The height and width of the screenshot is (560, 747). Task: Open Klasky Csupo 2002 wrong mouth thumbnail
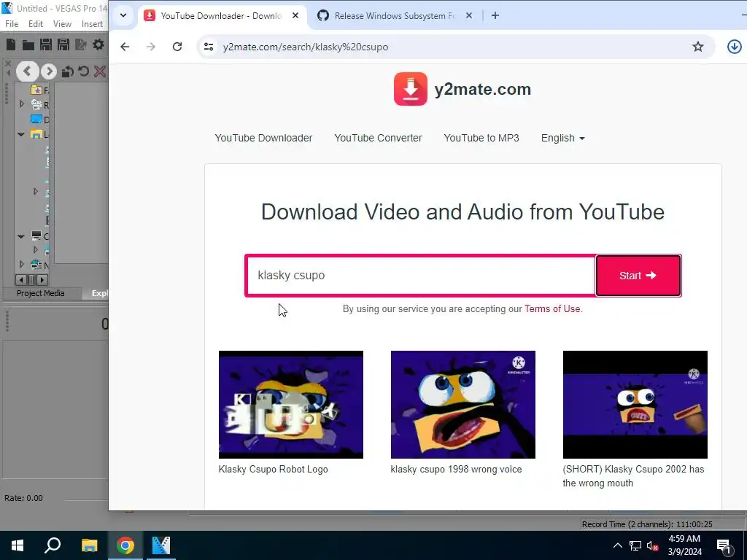point(635,405)
